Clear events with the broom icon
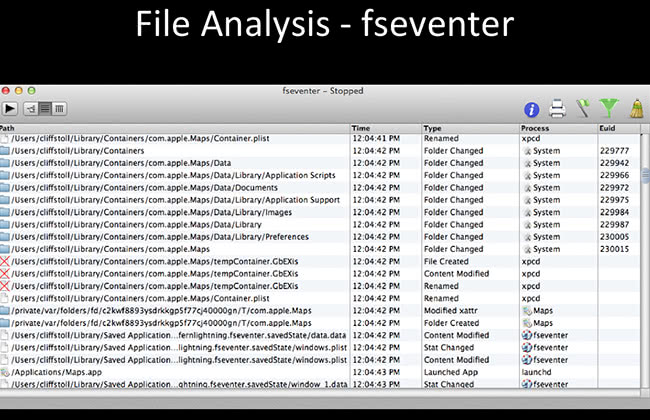 pos(637,108)
